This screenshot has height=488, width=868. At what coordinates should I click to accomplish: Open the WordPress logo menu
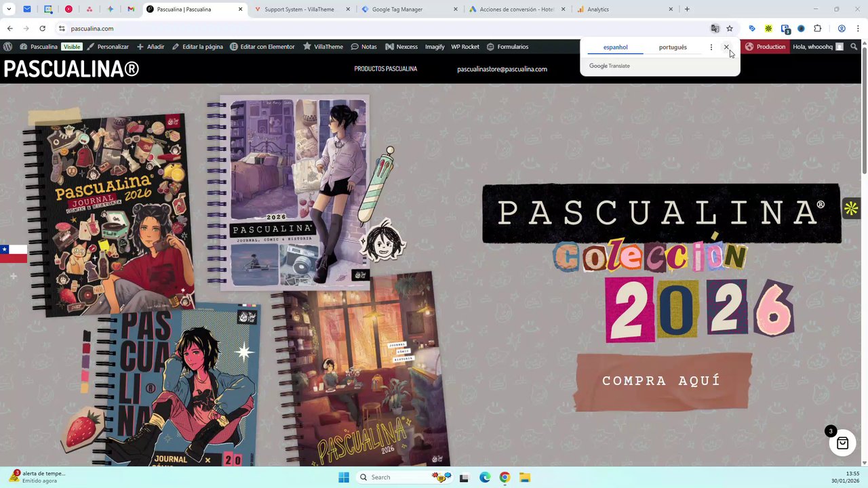7,47
